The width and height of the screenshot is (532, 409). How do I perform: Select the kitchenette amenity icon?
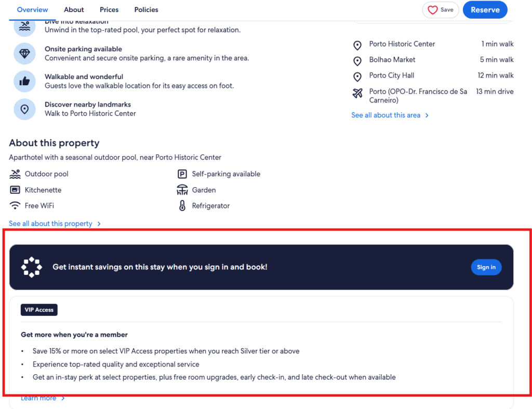(15, 190)
